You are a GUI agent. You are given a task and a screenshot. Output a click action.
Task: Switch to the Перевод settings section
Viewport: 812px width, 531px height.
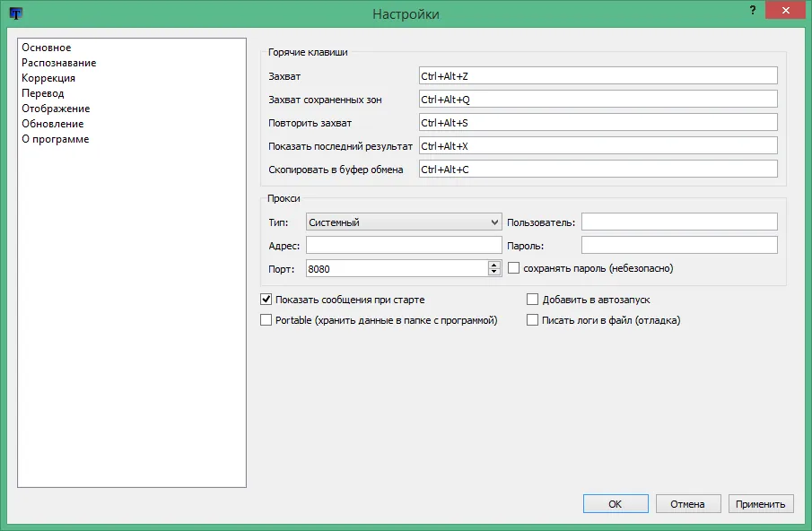click(x=42, y=93)
